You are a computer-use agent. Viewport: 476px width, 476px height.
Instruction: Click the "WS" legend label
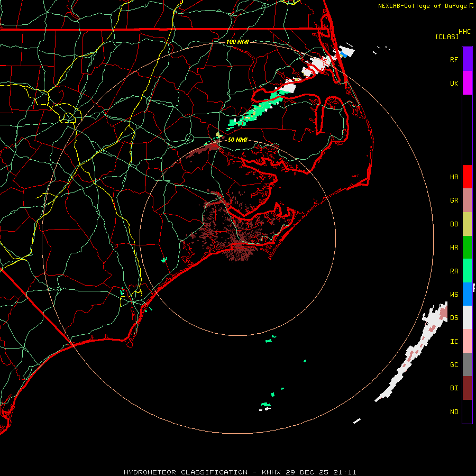click(x=454, y=295)
